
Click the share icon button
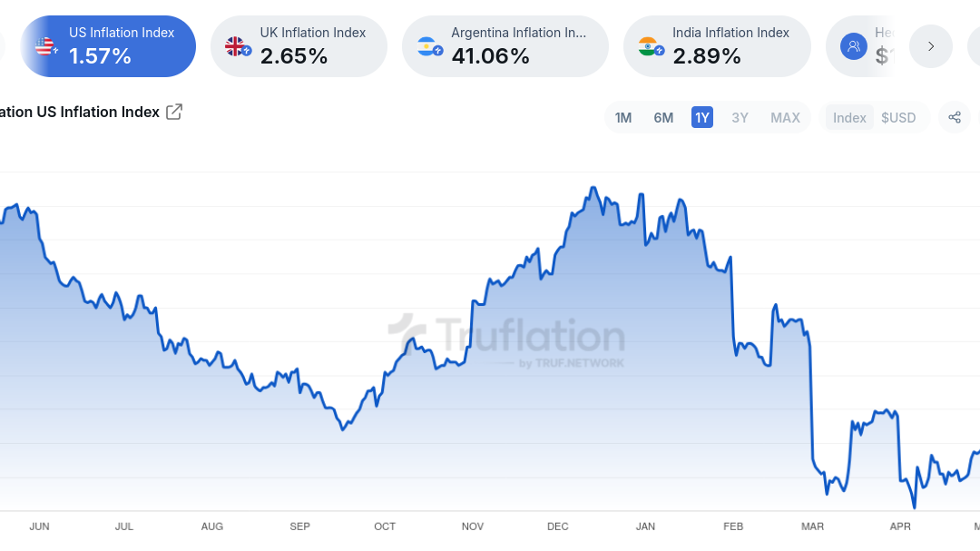pyautogui.click(x=955, y=117)
